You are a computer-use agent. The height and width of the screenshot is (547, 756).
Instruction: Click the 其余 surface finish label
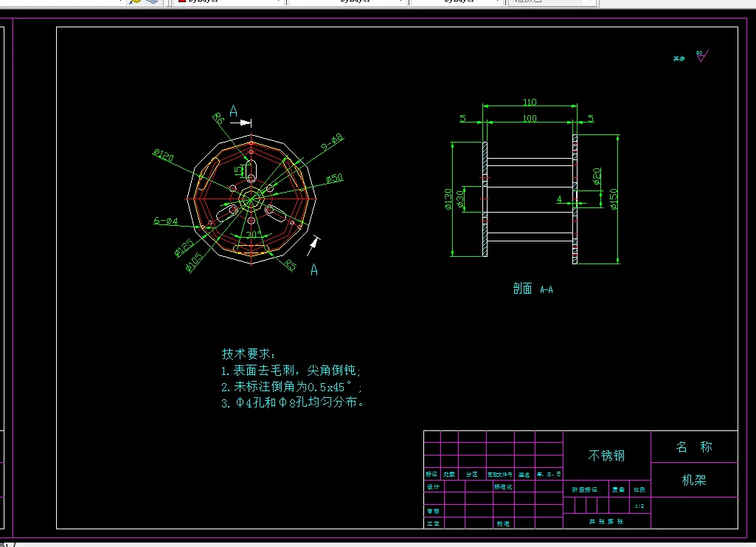click(679, 58)
